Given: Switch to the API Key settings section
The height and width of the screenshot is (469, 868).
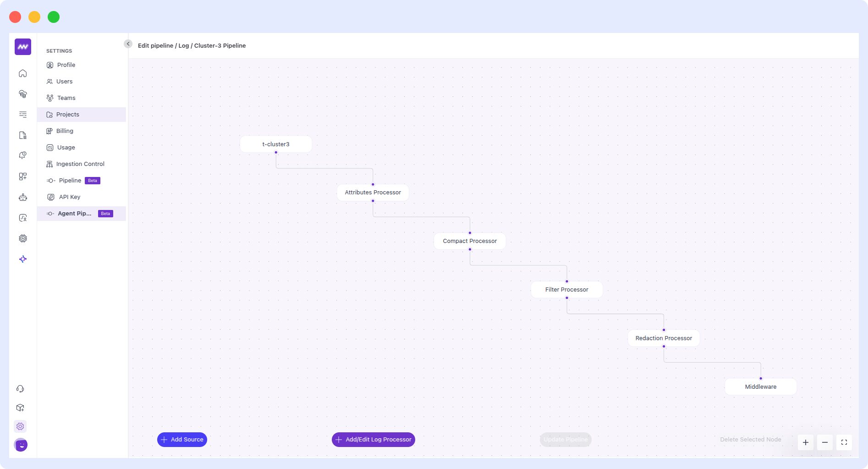Looking at the screenshot, I should pyautogui.click(x=70, y=197).
